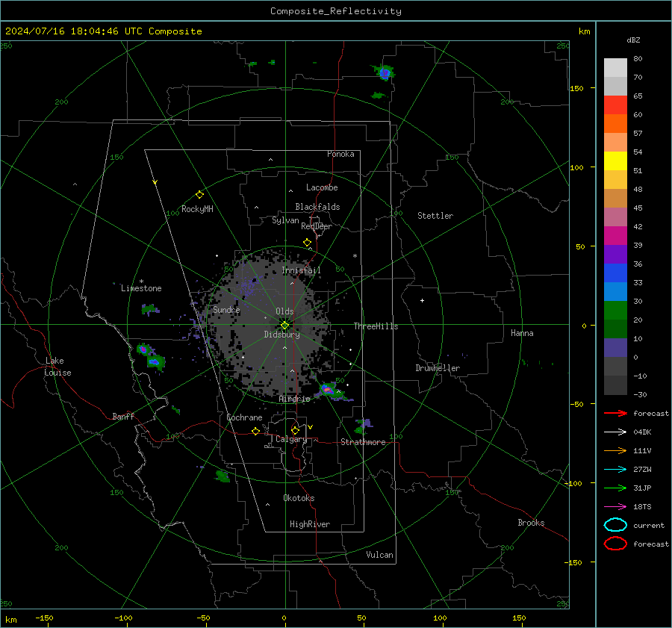Click the Ponoka city label
Screen dimensions: 672x628
click(340, 154)
